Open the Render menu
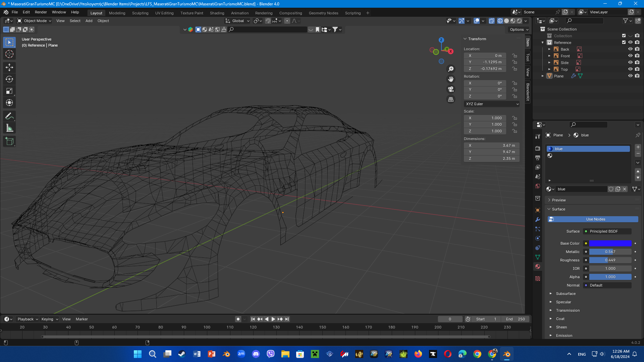644x362 pixels. click(x=41, y=12)
